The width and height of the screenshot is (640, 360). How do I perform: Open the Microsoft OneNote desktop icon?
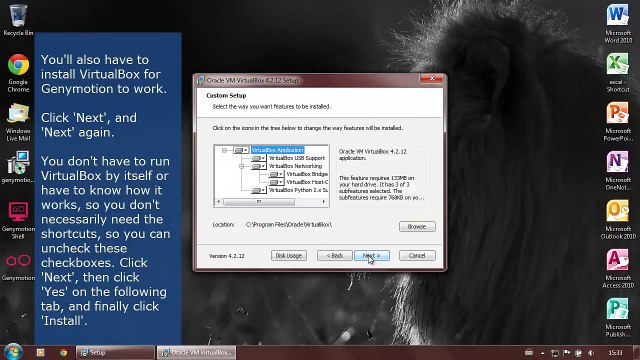click(x=618, y=171)
